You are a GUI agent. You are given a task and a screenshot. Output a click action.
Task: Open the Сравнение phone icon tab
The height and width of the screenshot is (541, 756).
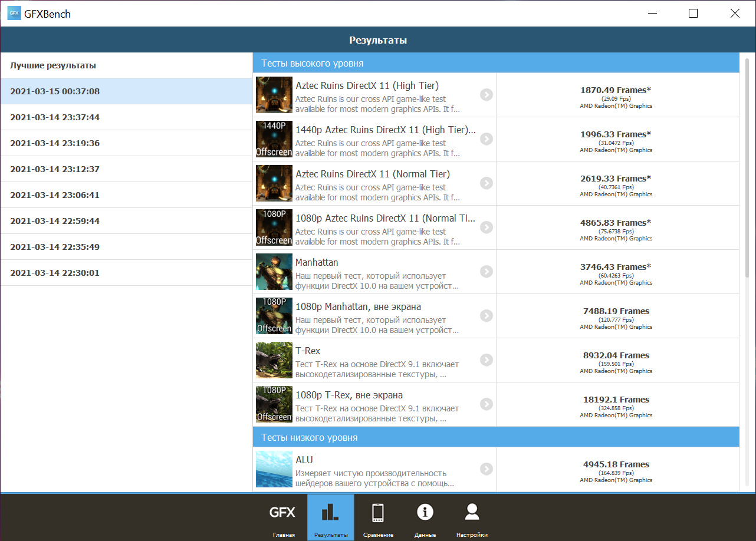point(377,517)
